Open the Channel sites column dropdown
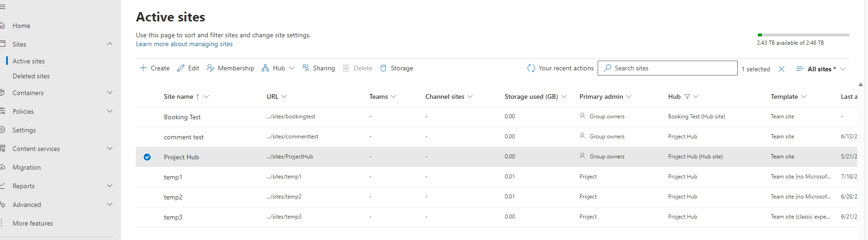The image size is (868, 240). click(x=470, y=96)
